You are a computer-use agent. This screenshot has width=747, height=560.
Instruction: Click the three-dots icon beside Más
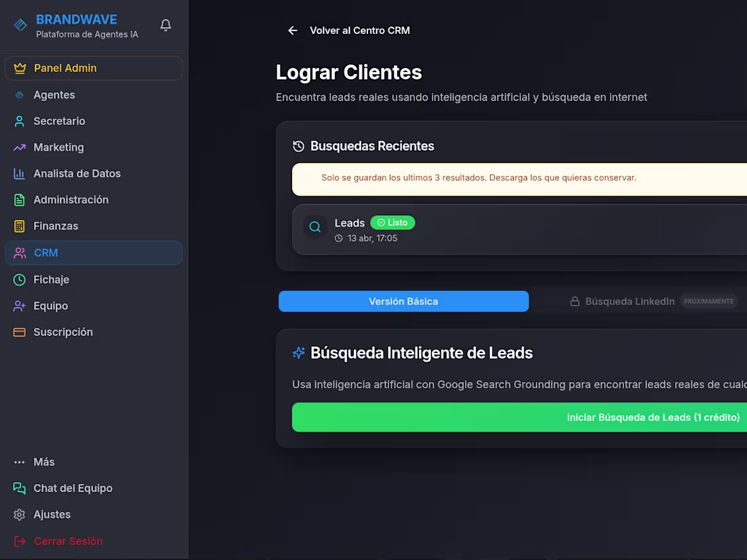(x=20, y=462)
